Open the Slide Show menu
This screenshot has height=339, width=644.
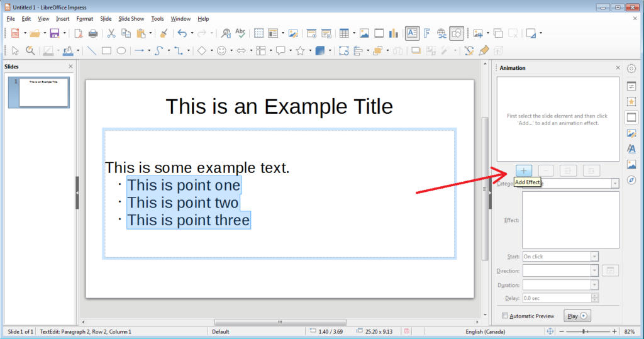click(131, 19)
